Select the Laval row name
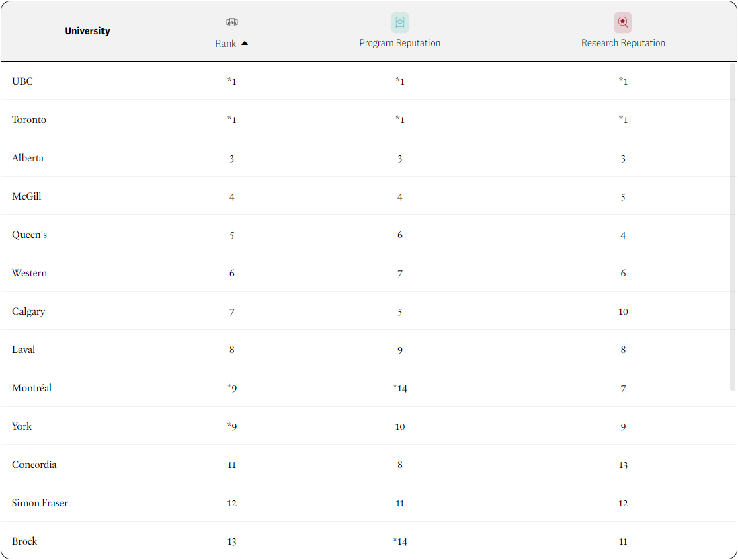Image resolution: width=738 pixels, height=560 pixels. 24,350
